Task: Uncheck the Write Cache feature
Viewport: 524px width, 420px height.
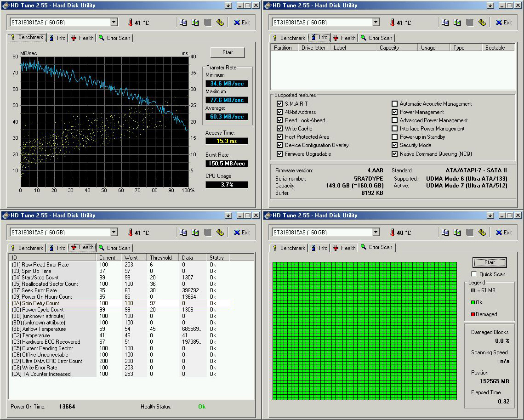Action: coord(280,128)
